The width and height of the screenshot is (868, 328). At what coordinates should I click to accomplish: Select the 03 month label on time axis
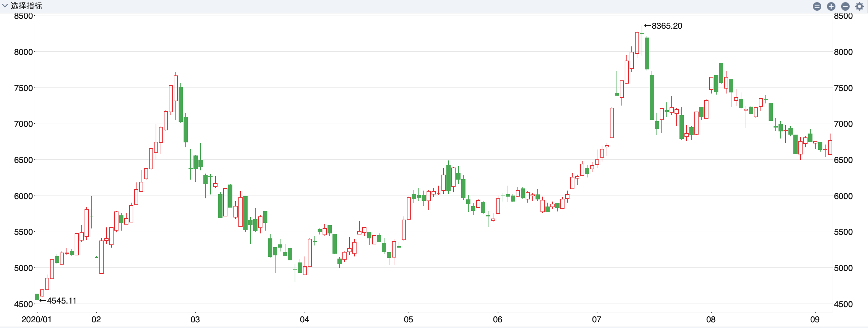click(195, 319)
